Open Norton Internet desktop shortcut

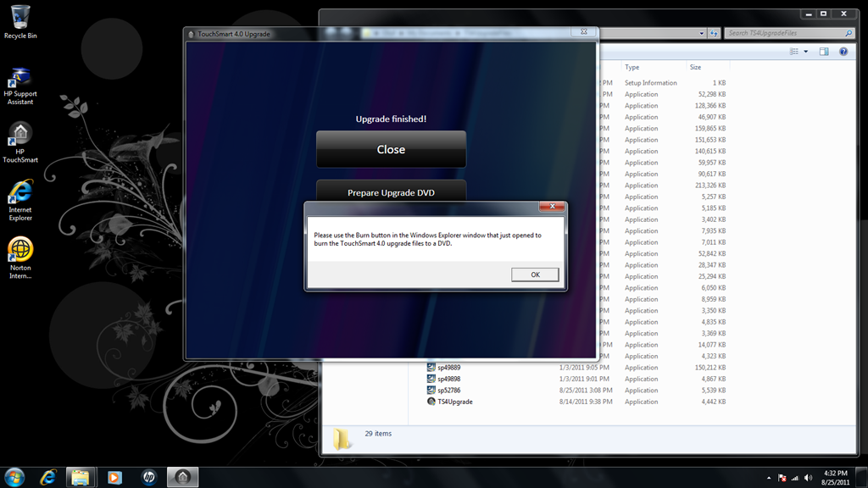click(x=20, y=258)
